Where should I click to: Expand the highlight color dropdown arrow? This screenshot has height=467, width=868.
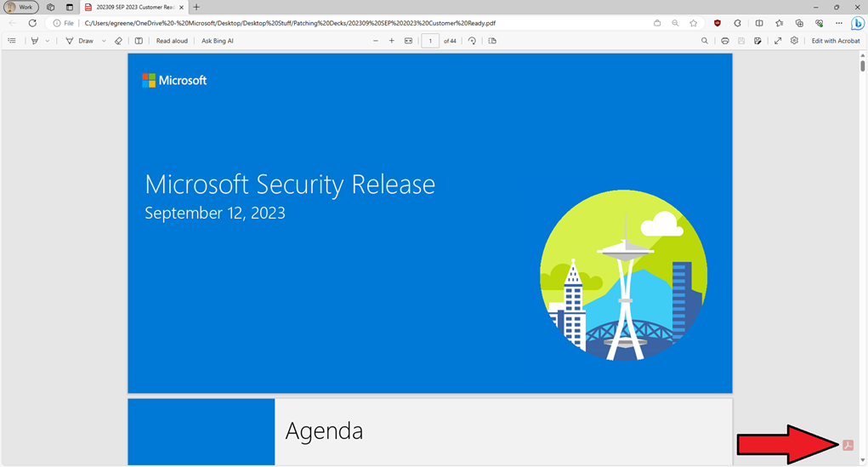coord(48,41)
